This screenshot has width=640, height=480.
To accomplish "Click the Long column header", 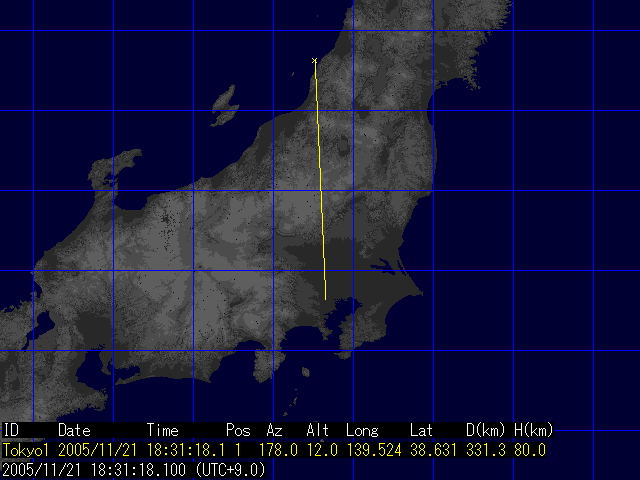I will (x=362, y=430).
